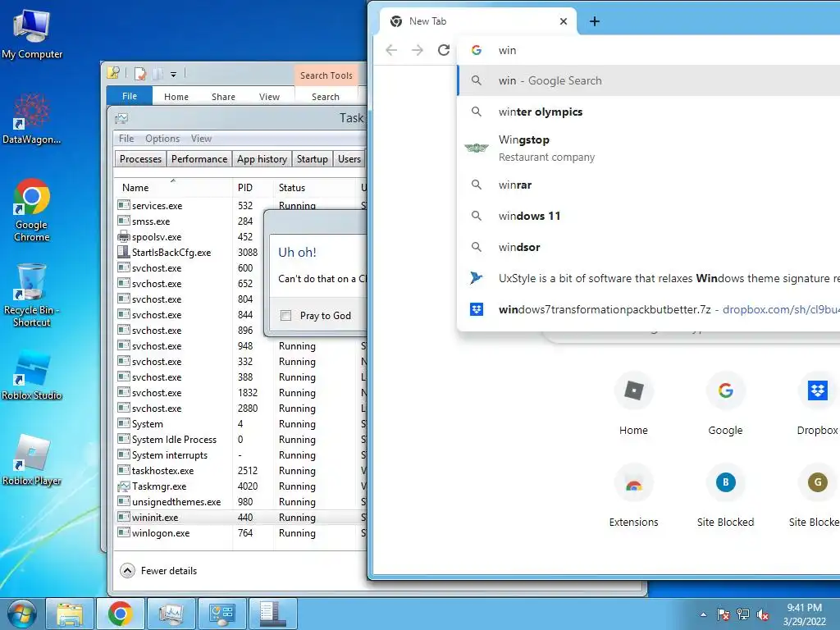The height and width of the screenshot is (630, 840).
Task: Switch to Performance tab in Task Manager
Action: pyautogui.click(x=199, y=159)
